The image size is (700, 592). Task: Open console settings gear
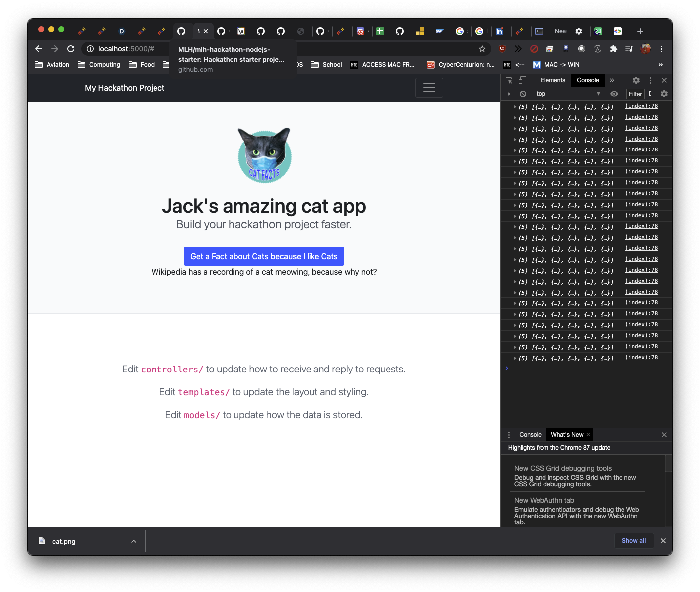pyautogui.click(x=664, y=94)
